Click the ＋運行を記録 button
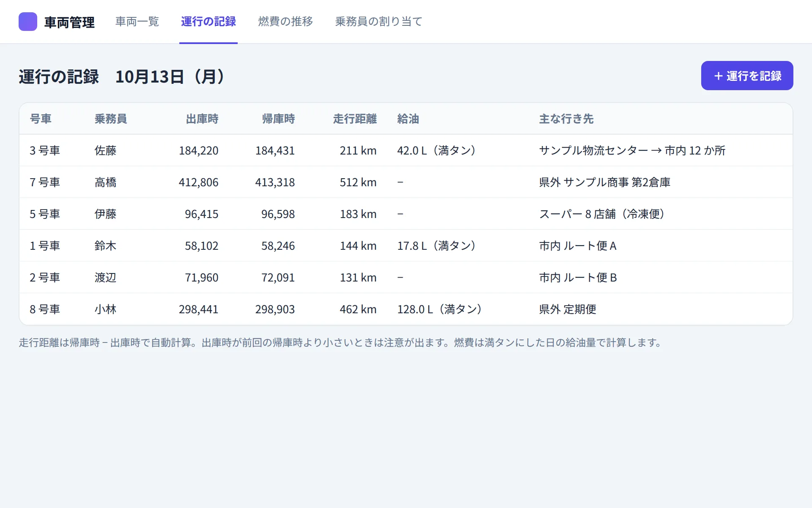Image resolution: width=812 pixels, height=508 pixels. (747, 76)
